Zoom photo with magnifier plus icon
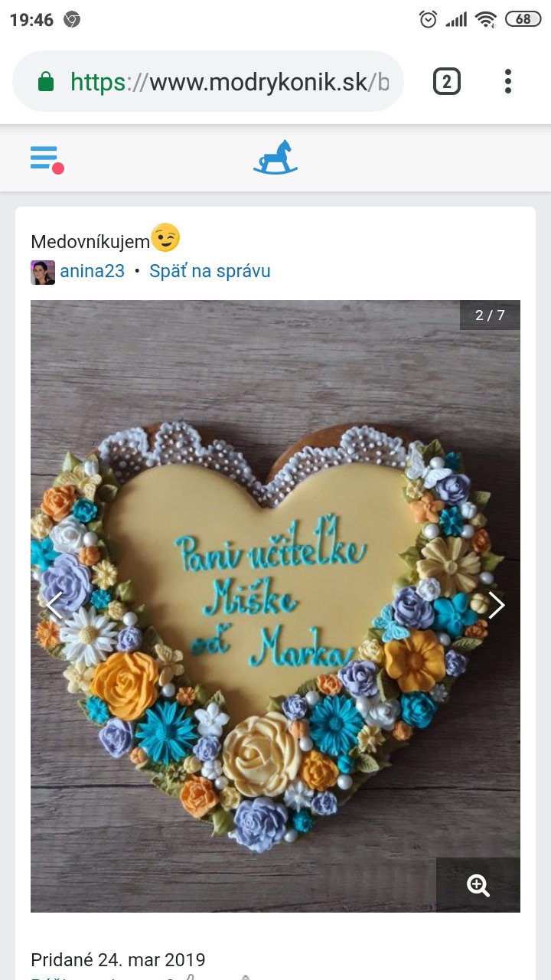This screenshot has width=551, height=980. [478, 885]
